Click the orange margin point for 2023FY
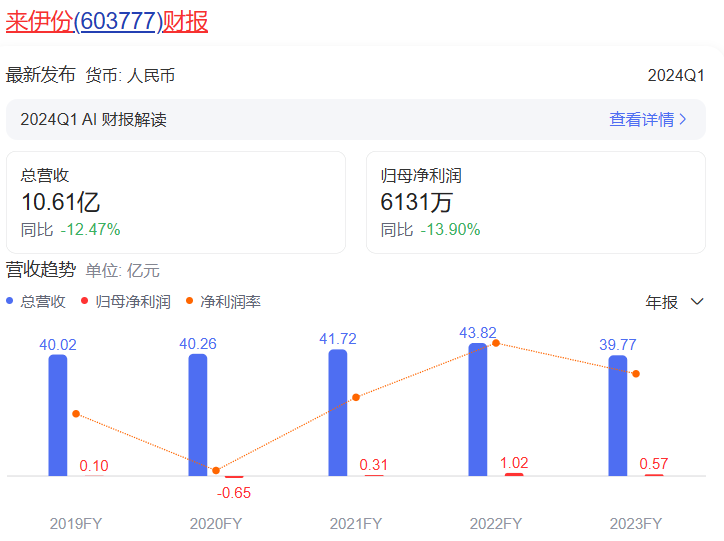The width and height of the screenshot is (724, 541). click(636, 373)
